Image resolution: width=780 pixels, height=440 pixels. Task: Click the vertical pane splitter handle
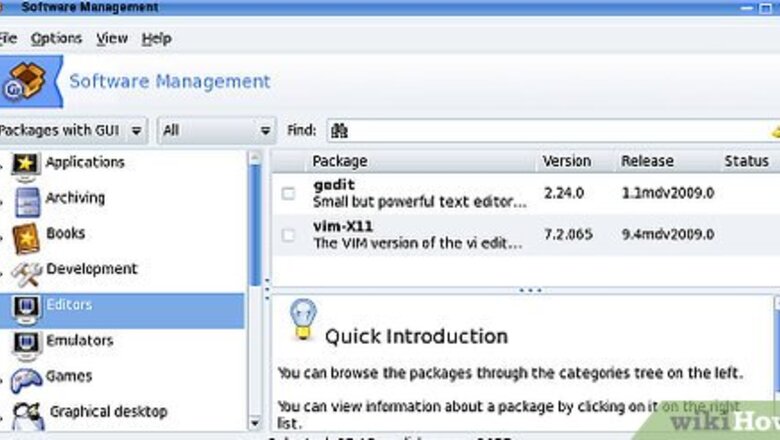tap(267, 289)
